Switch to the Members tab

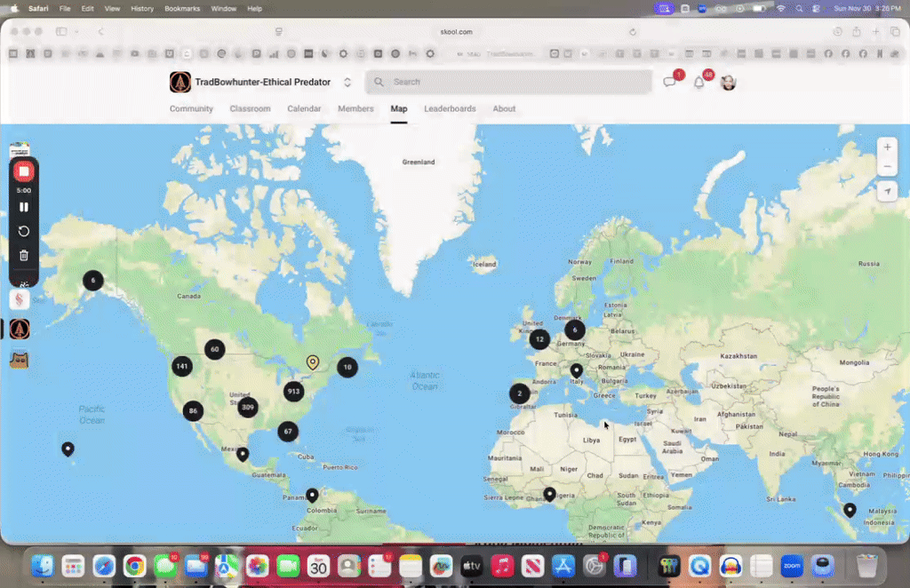(355, 108)
